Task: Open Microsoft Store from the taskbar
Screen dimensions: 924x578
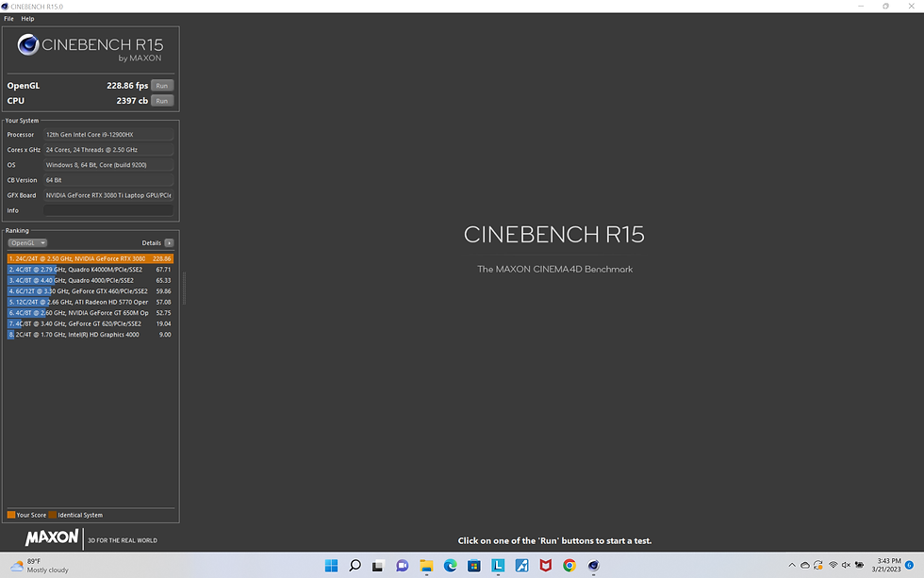Action: 473,566
